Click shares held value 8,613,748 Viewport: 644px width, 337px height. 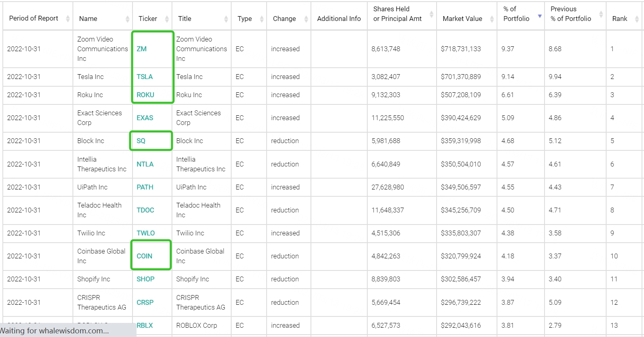pos(386,49)
